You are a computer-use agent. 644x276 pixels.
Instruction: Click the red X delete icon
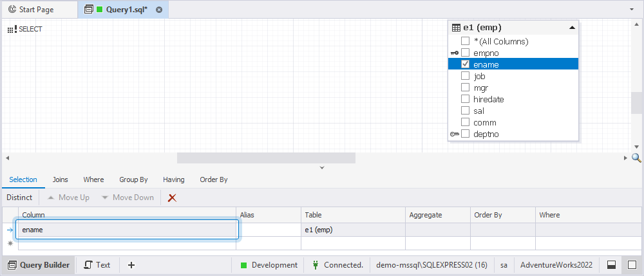point(172,198)
